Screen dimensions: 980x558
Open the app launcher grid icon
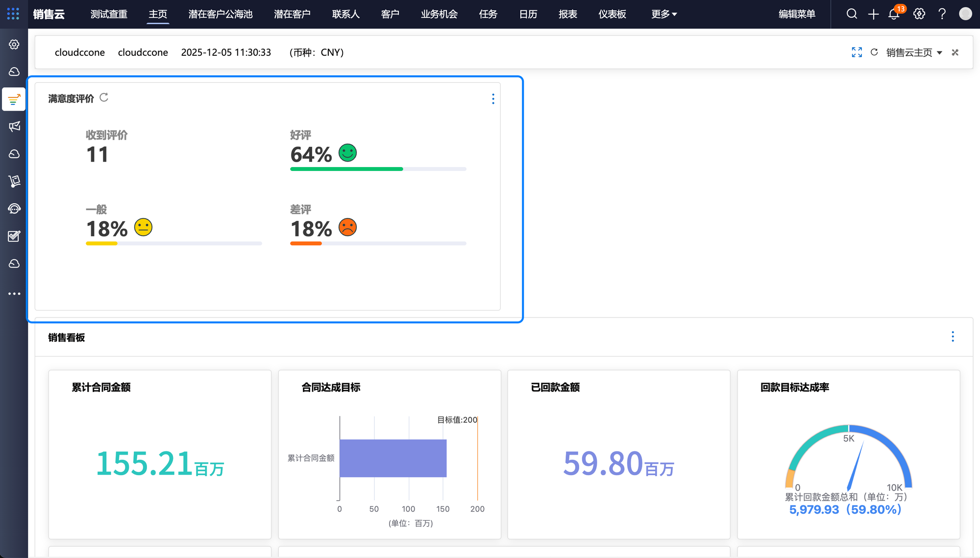click(x=13, y=14)
